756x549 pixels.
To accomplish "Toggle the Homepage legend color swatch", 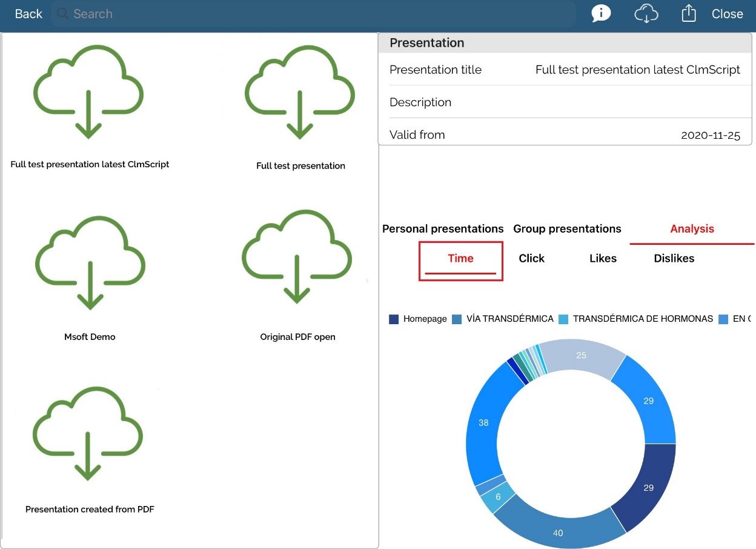I will click(x=394, y=319).
